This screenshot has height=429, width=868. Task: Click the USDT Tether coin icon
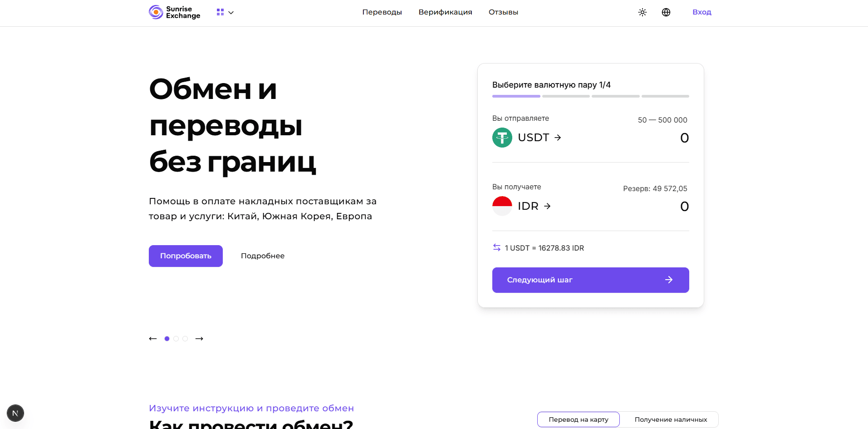(502, 137)
